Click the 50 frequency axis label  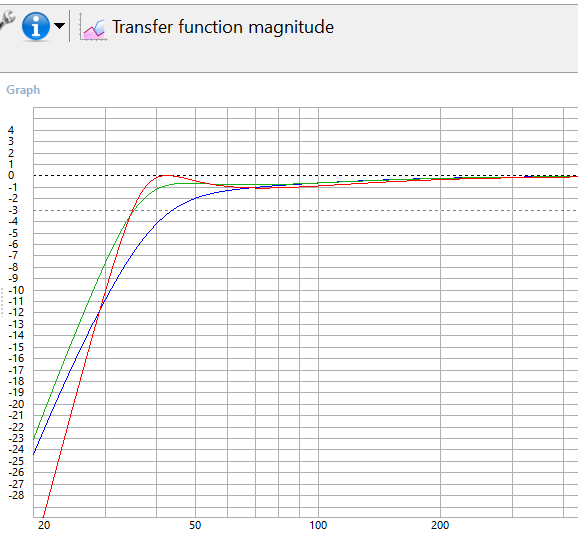pos(195,525)
